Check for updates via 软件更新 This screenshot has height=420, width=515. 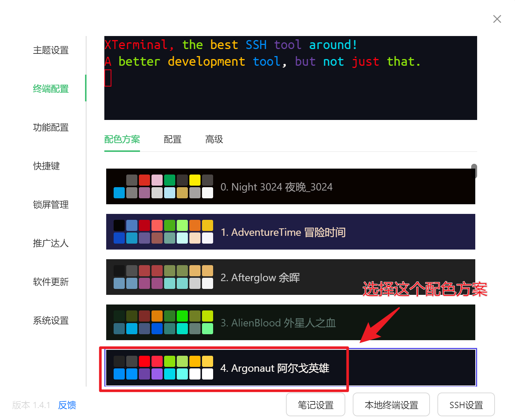coord(50,282)
